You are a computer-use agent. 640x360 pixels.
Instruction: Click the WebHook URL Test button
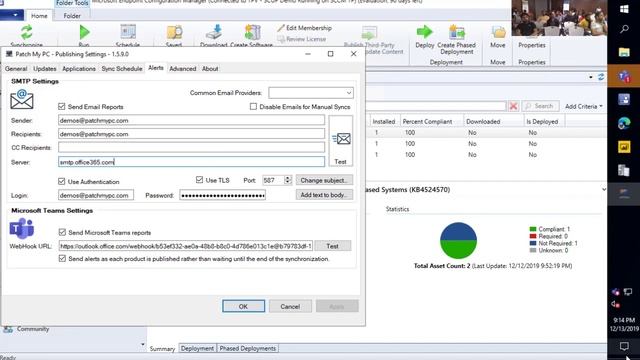(x=332, y=246)
